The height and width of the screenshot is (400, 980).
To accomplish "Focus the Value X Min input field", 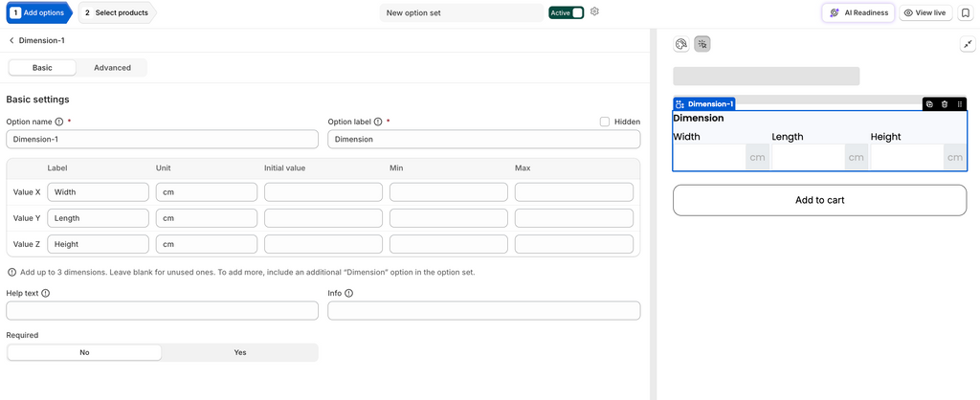I will point(448,192).
